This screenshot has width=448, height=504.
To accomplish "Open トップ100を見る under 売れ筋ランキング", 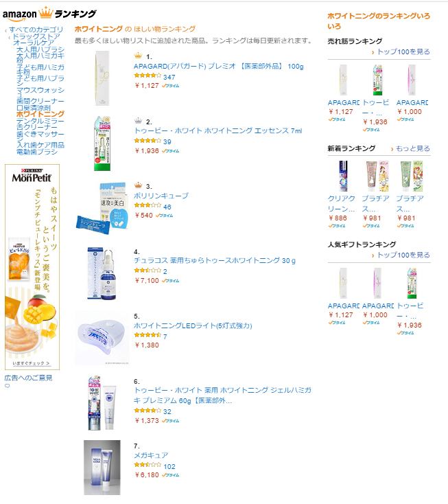I will pos(403,51).
